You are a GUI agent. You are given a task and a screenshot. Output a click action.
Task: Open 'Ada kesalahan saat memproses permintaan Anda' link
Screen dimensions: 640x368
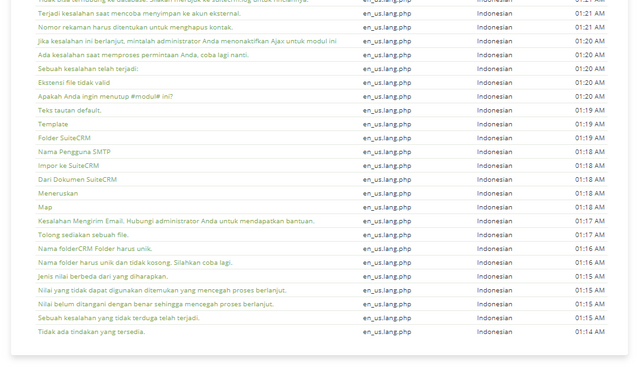tap(143, 55)
